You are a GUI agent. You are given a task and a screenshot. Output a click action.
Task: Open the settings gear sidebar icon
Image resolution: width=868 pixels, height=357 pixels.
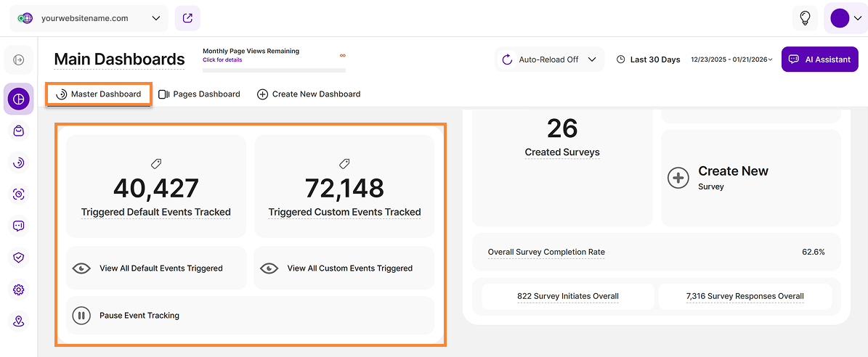(19, 290)
